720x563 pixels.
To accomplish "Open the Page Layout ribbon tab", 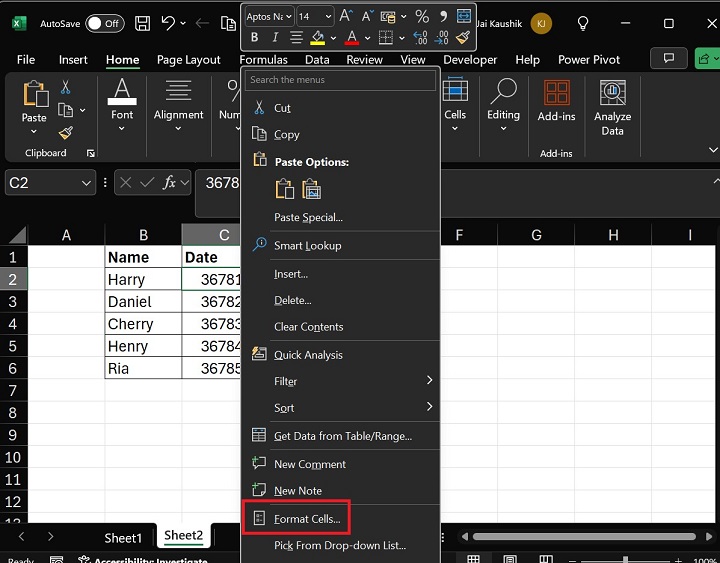I will point(188,60).
